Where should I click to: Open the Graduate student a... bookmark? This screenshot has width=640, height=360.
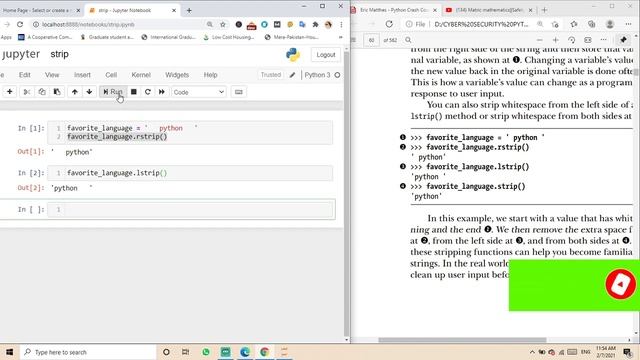pyautogui.click(x=107, y=37)
